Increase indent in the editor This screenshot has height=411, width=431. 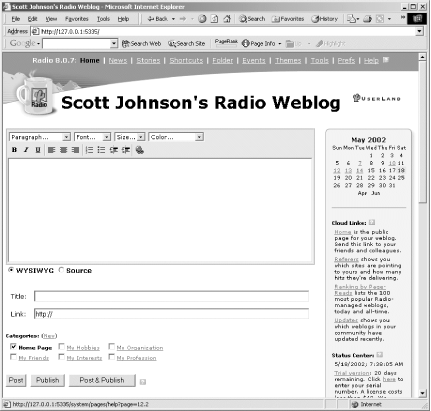[126, 150]
